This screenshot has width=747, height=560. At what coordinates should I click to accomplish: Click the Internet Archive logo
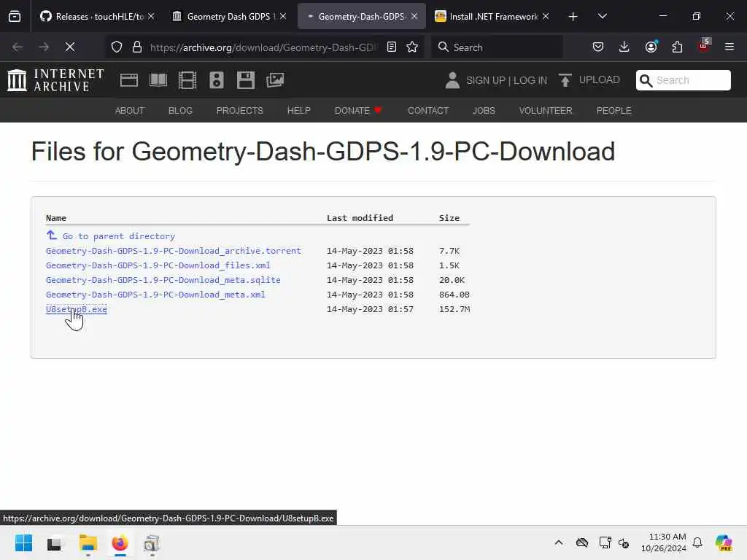(x=55, y=79)
